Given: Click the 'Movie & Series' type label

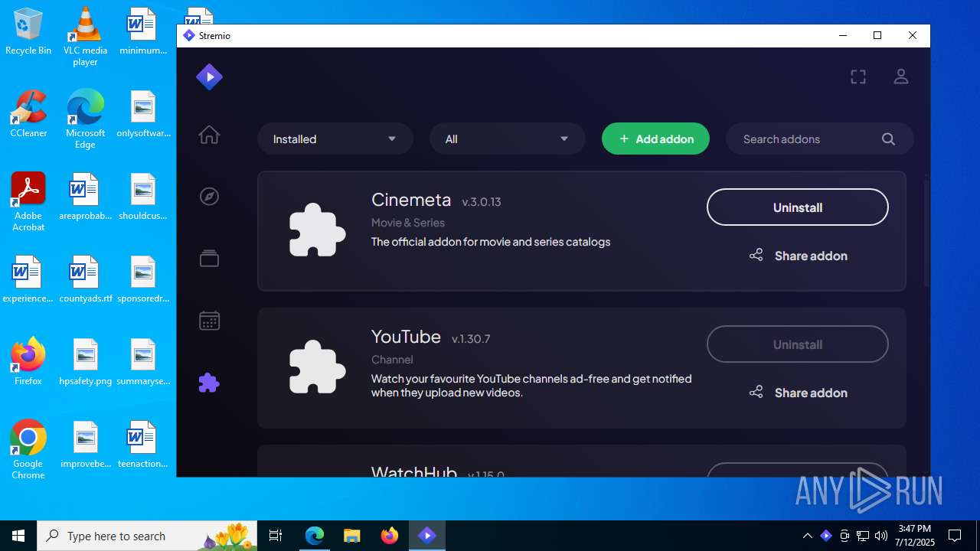Looking at the screenshot, I should (x=408, y=223).
